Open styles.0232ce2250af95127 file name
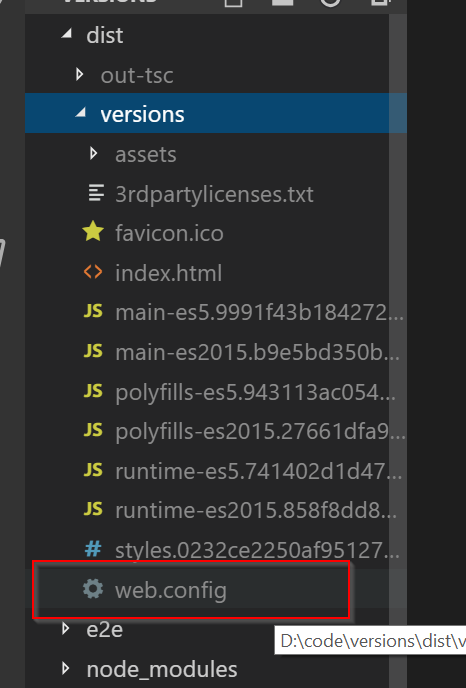This screenshot has width=466, height=688. 258,550
